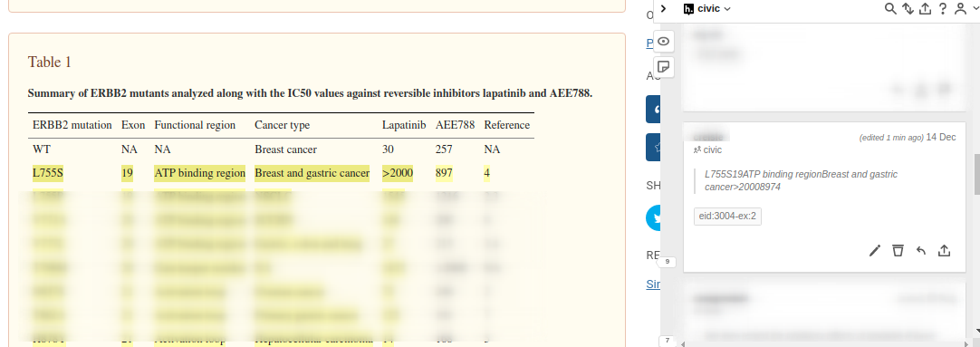Screen dimensions: 980x347
Task: Edit the L755S annotation with the pencil
Action: [875, 251]
